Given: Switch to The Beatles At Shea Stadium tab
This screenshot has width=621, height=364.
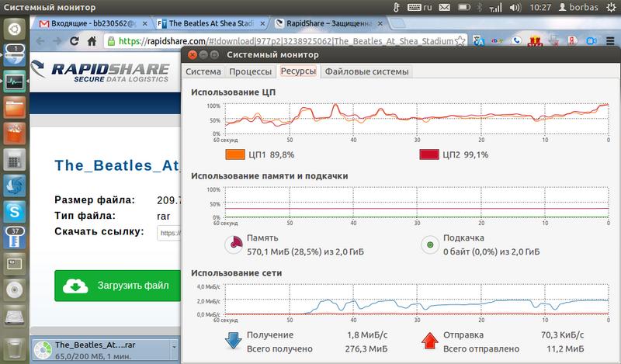Looking at the screenshot, I should tap(210, 24).
